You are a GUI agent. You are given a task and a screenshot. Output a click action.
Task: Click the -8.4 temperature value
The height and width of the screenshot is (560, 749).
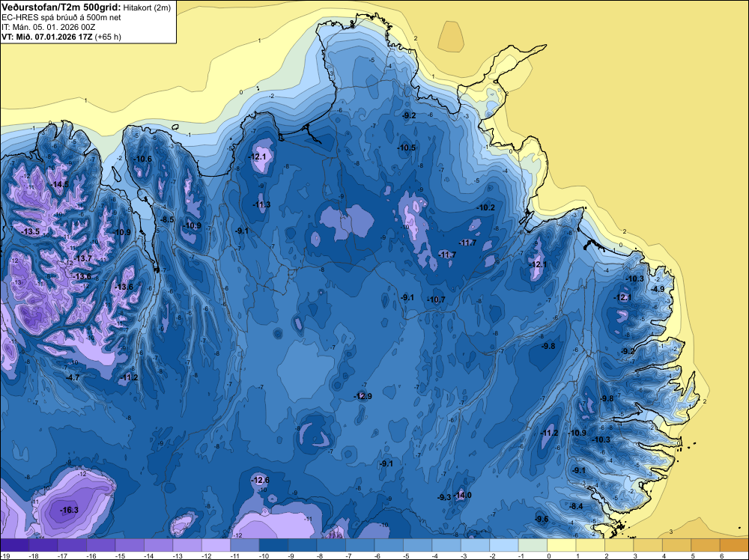[x=577, y=507]
